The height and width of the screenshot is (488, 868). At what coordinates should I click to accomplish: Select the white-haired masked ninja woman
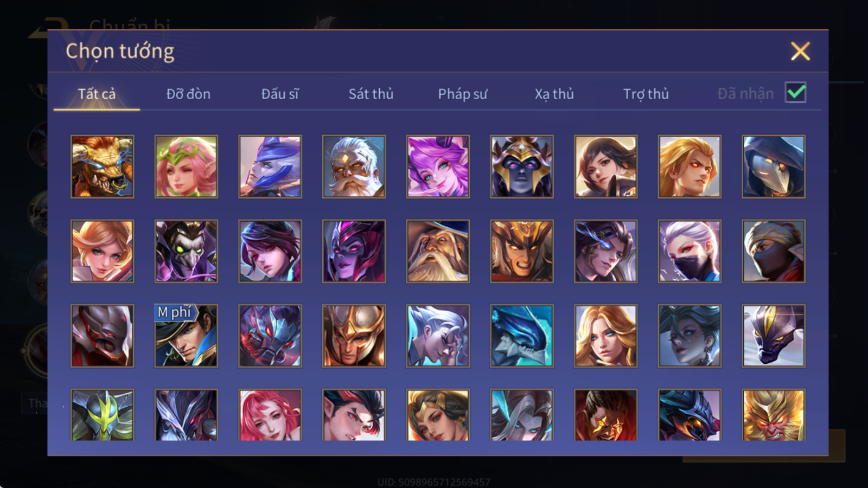click(690, 251)
